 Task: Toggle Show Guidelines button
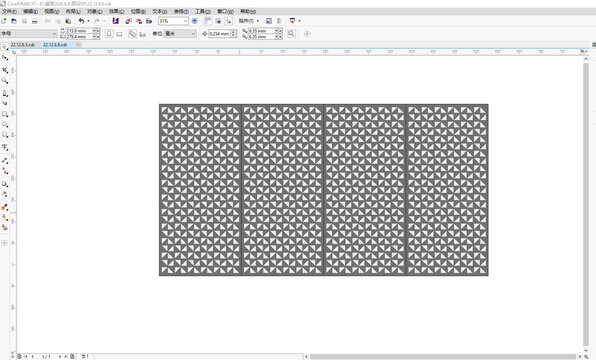[x=228, y=21]
